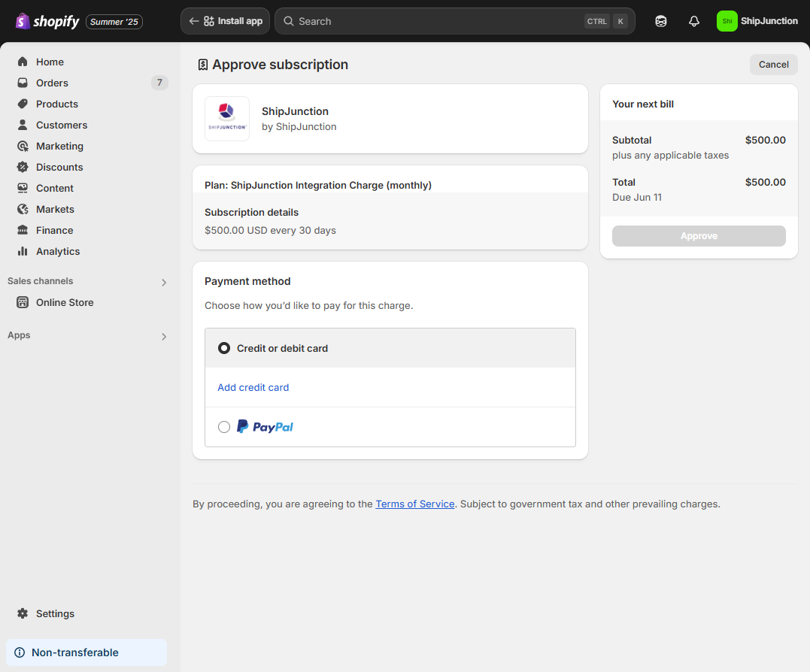Image resolution: width=810 pixels, height=672 pixels.
Task: Open Products menu item
Action: [57, 104]
